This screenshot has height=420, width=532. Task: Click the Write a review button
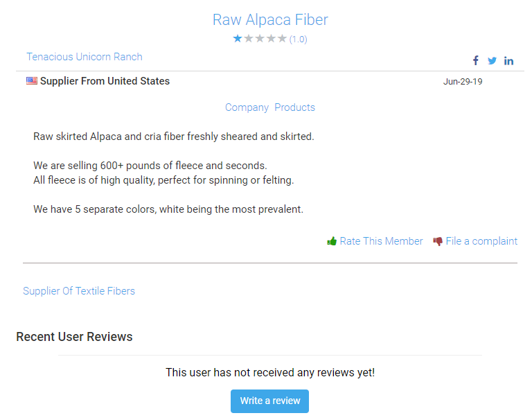pos(269,401)
